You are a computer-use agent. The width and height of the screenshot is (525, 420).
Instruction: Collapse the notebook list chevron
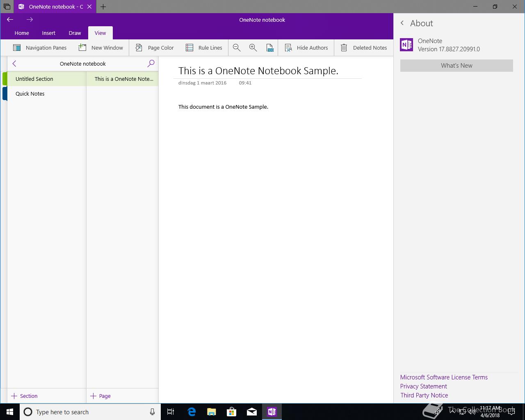click(14, 64)
